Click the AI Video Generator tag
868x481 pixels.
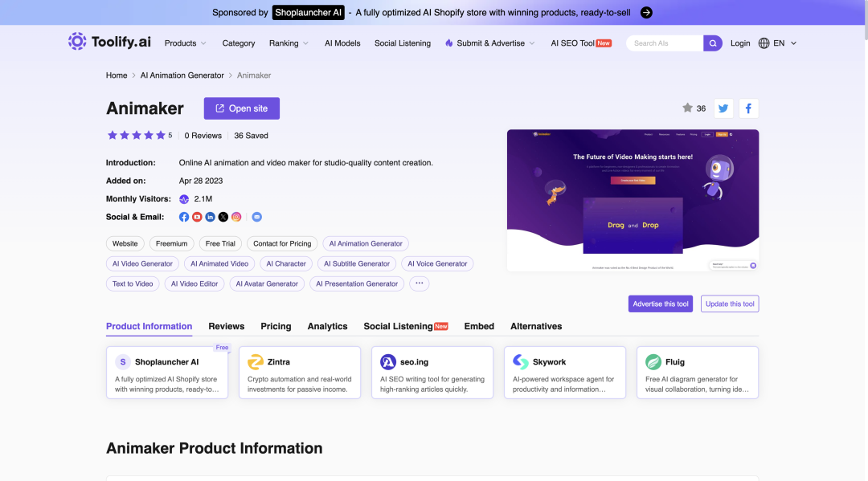tap(142, 263)
